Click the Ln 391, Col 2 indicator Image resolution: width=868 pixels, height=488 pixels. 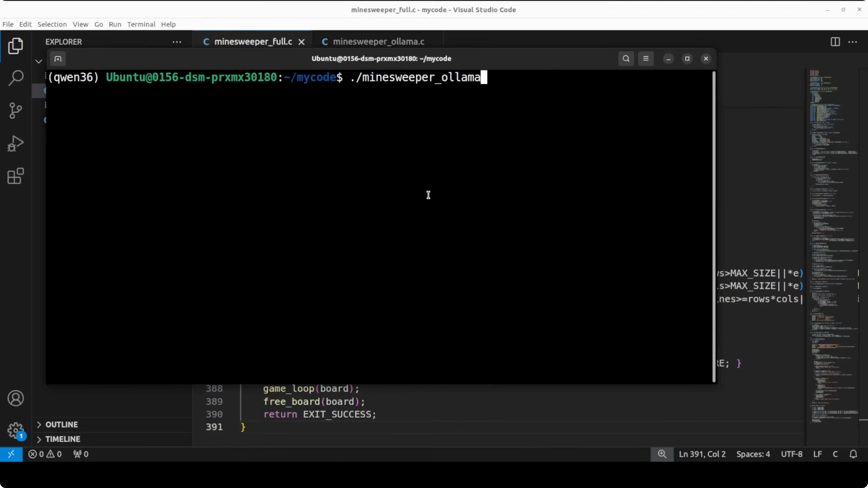(702, 454)
